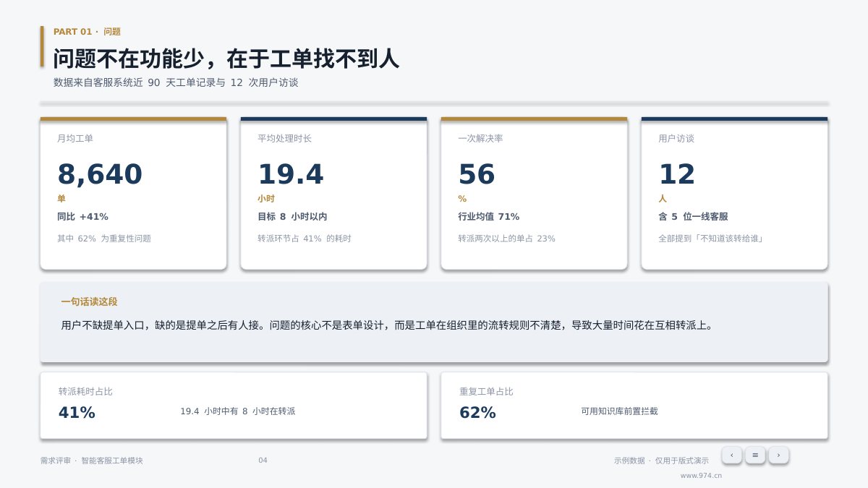
Task: Open the slide list menu icon
Action: [x=755, y=455]
